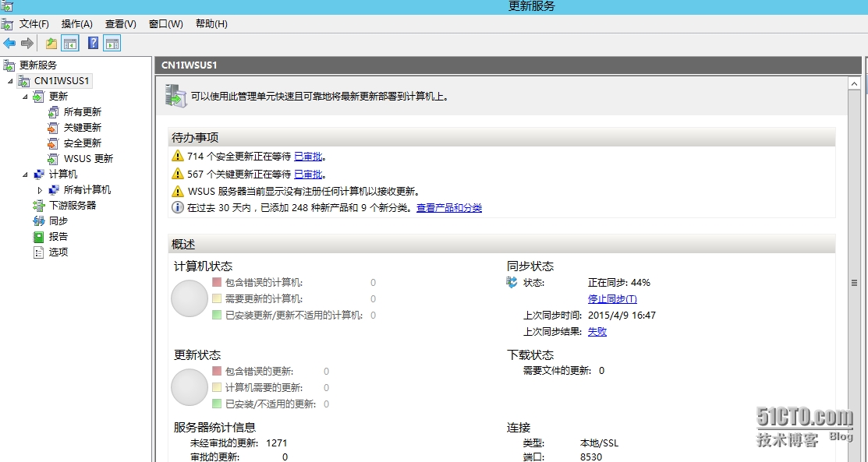Collapse the CN1IWSUS1 server node

10,81
